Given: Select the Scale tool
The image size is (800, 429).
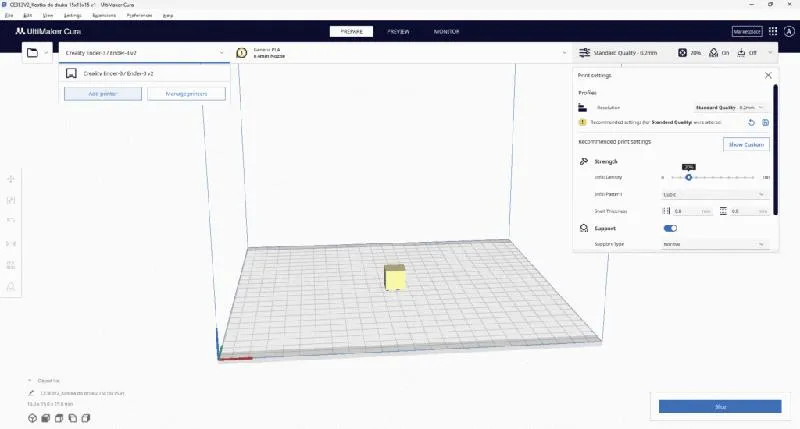Looking at the screenshot, I should click(x=11, y=200).
